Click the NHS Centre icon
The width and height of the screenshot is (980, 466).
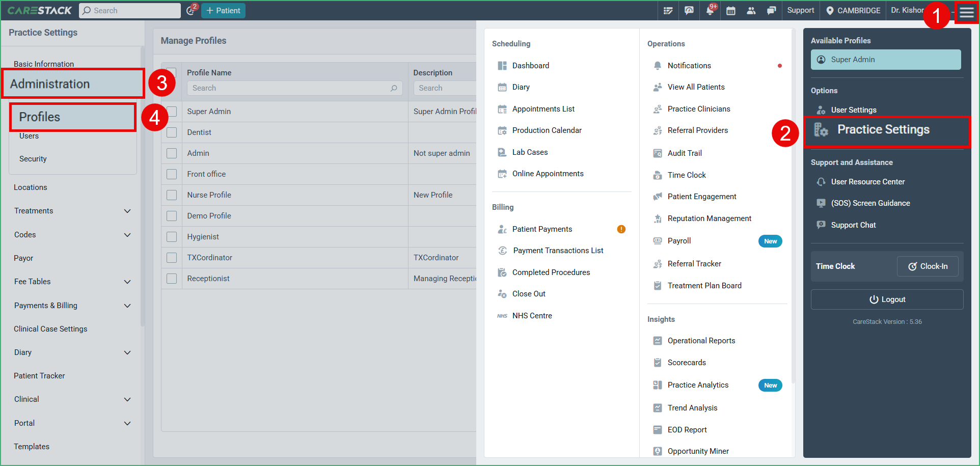tap(502, 316)
